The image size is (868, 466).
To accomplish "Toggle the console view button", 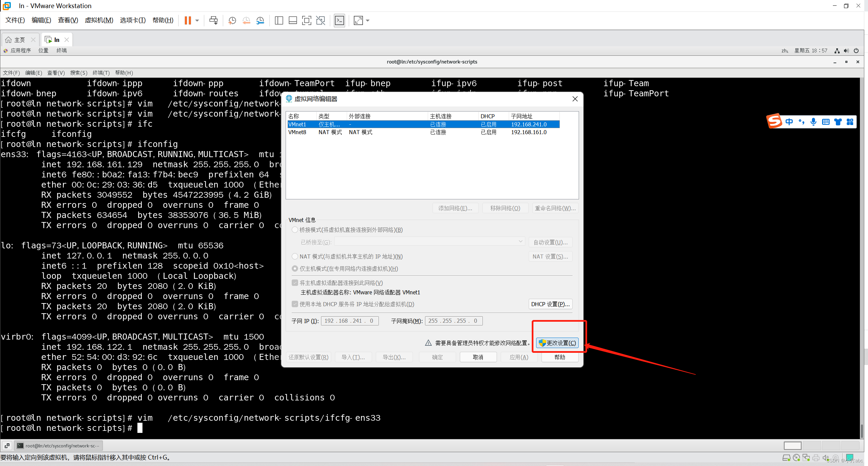I will click(339, 21).
